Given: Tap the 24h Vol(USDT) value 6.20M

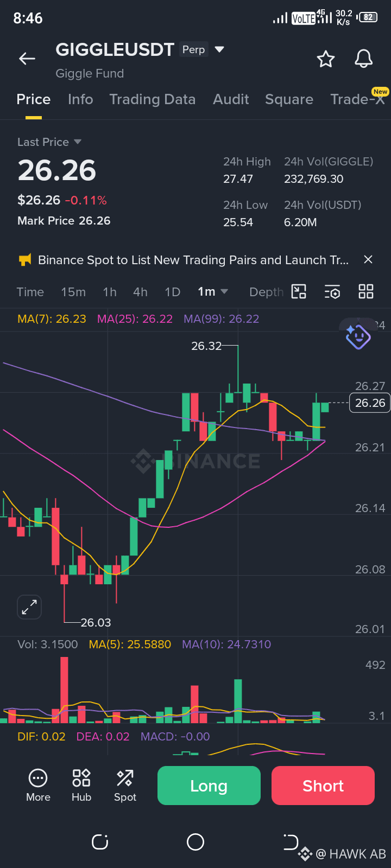Looking at the screenshot, I should [x=300, y=222].
